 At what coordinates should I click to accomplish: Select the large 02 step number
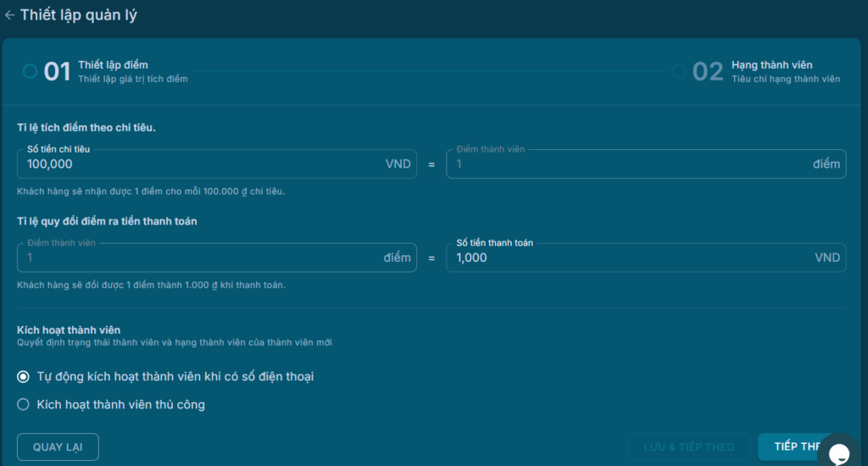(x=708, y=72)
